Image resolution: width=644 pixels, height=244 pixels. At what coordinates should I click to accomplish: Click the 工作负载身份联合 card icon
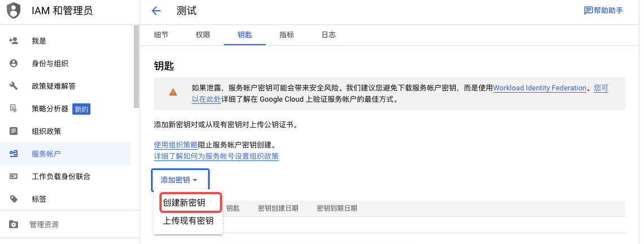(x=14, y=176)
